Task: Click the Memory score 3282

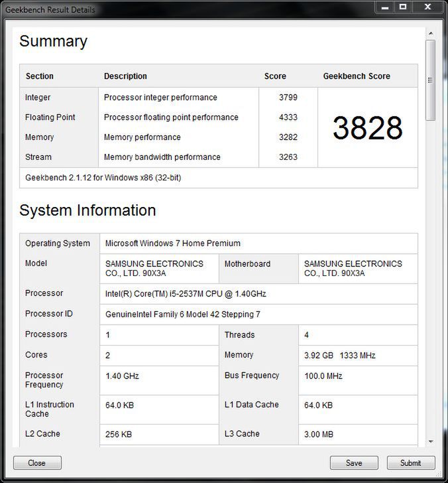Action: pos(288,137)
